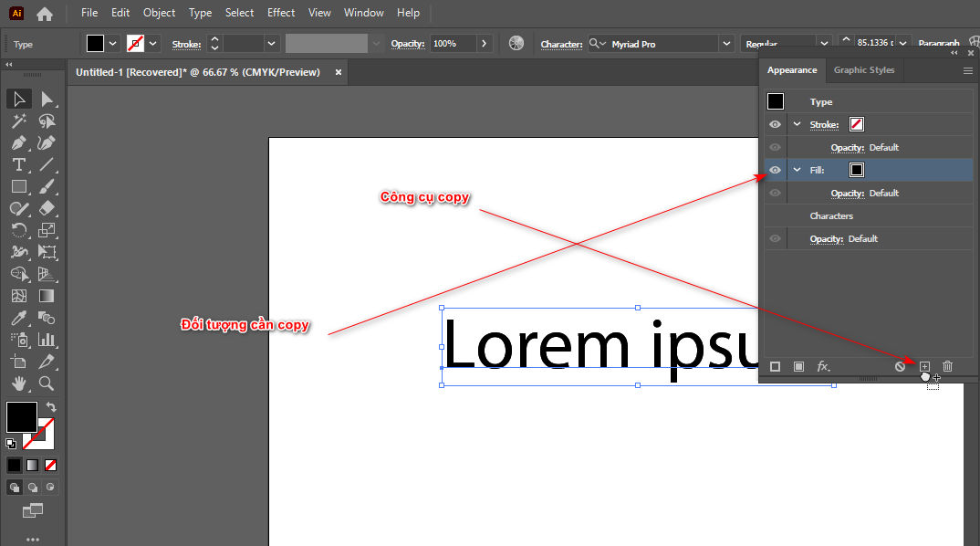The height and width of the screenshot is (546, 980).
Task: Open the font family dropdown arrow
Action: [x=726, y=44]
